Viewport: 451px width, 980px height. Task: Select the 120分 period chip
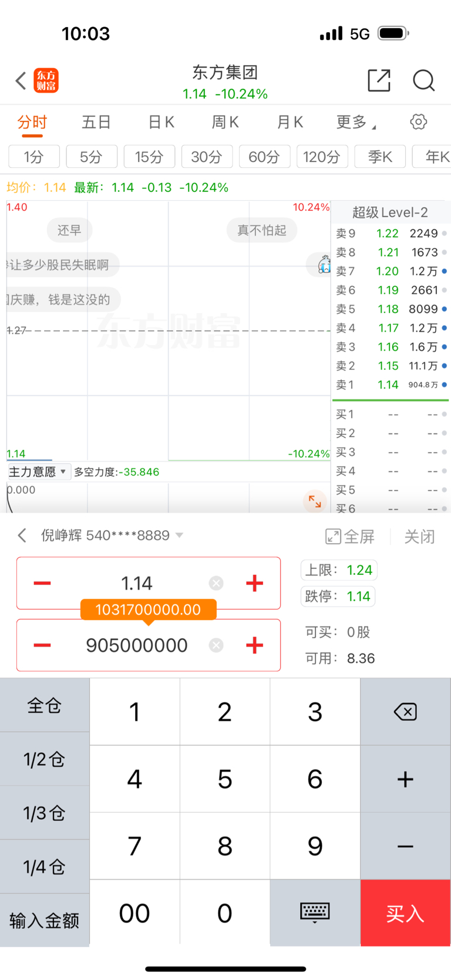[322, 157]
